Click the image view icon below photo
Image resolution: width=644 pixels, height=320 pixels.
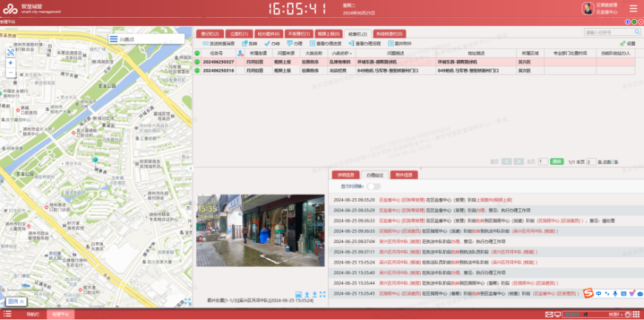pos(299,295)
